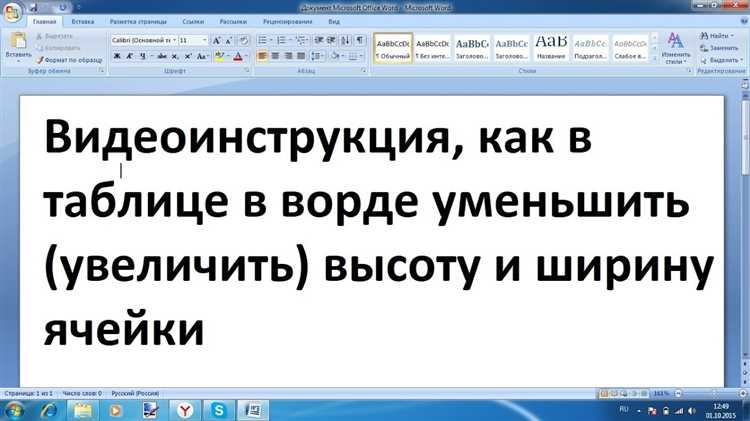Apply the yellow text highlight color
Viewport: 750px width, 421px height.
tap(219, 56)
